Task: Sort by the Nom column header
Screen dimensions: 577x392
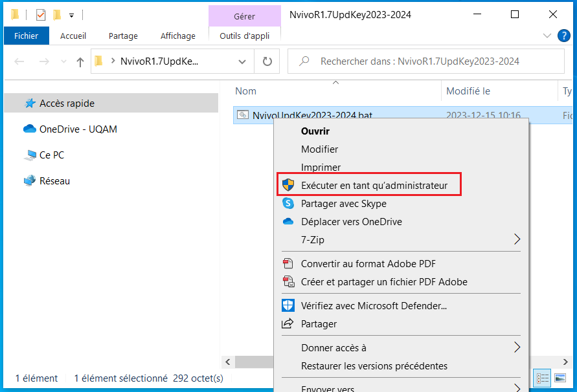Action: point(246,91)
